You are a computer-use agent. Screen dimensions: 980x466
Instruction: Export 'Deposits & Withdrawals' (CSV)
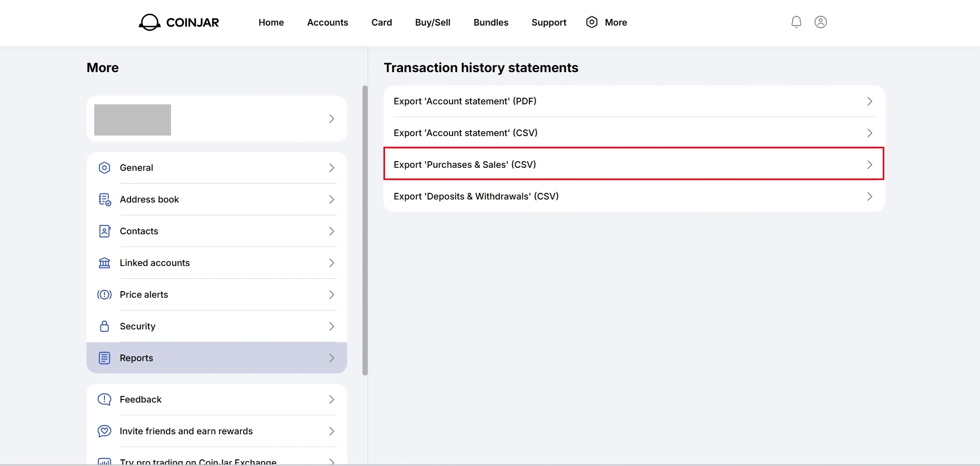tap(634, 196)
